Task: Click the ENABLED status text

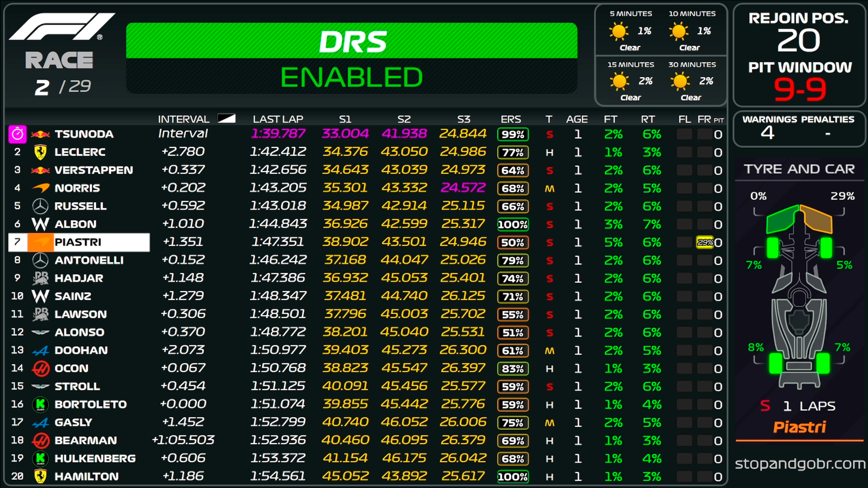Action: click(352, 77)
